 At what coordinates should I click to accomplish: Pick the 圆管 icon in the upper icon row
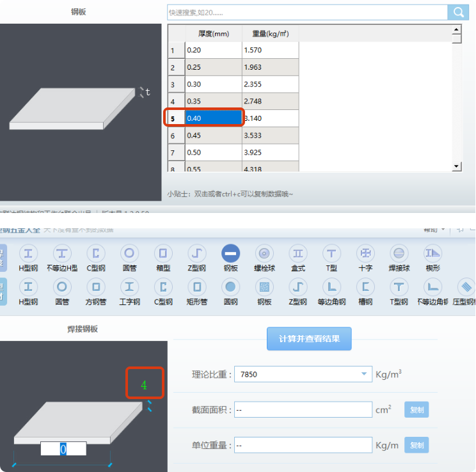(130, 253)
